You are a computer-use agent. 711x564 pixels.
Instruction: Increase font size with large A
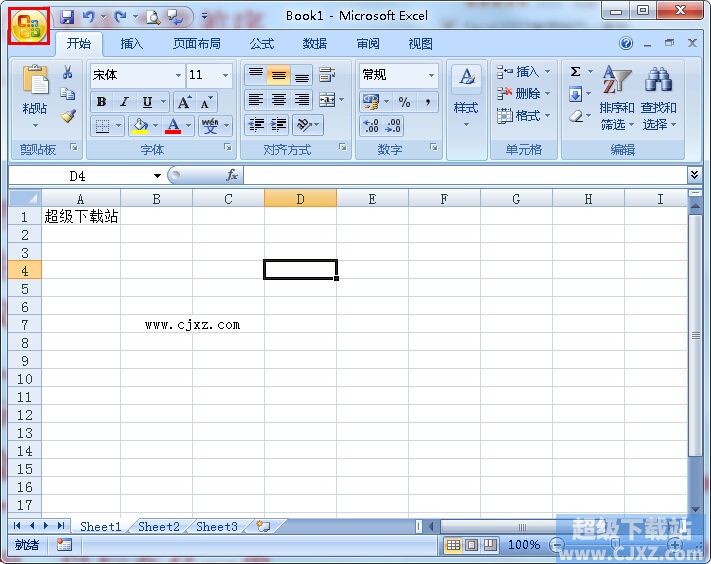(x=185, y=102)
